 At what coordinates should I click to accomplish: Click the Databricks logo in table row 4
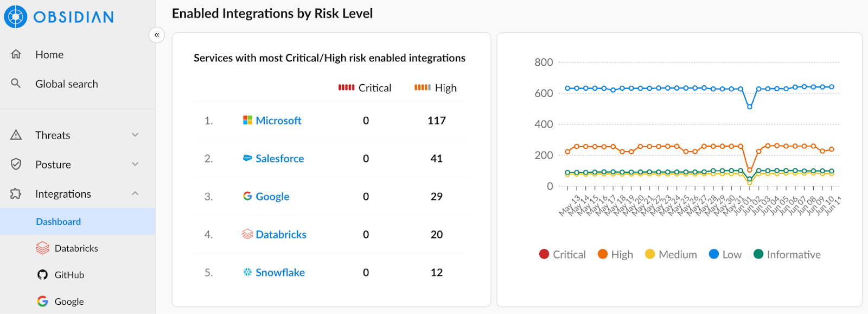(x=247, y=234)
